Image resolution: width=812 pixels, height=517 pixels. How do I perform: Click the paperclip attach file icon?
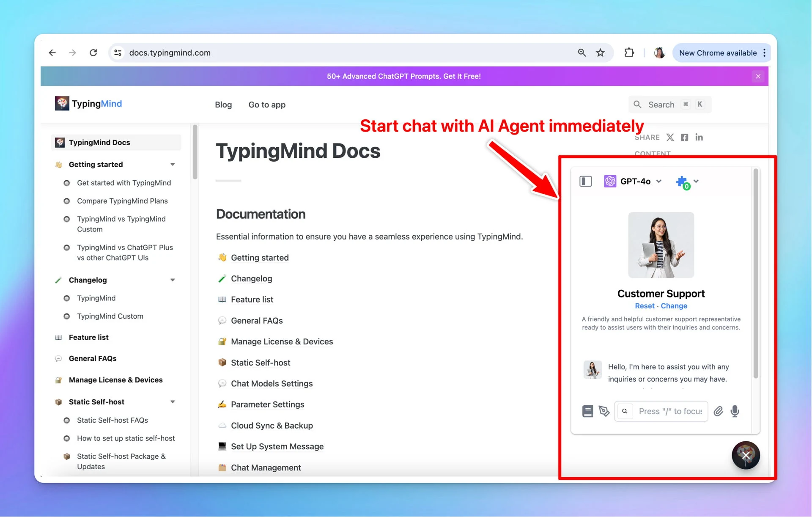click(x=718, y=411)
